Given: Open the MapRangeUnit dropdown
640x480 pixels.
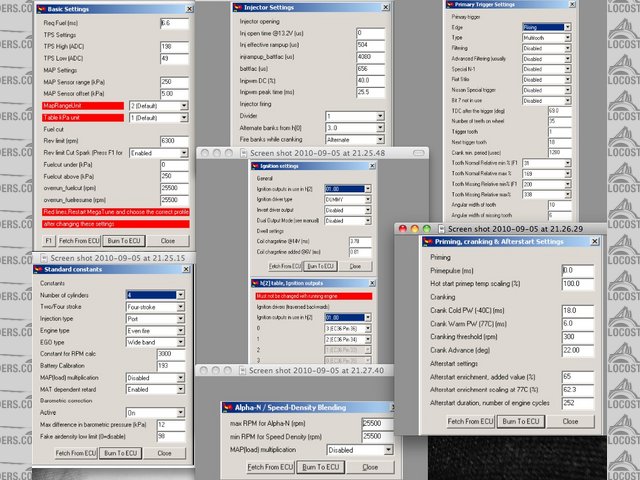Looking at the screenshot, I should (184, 106).
